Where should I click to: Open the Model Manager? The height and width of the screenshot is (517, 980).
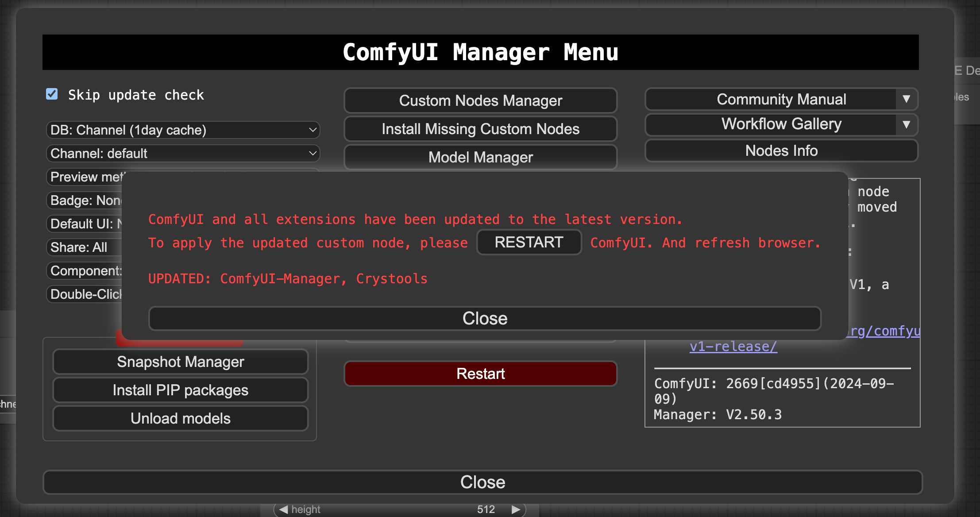(x=480, y=157)
